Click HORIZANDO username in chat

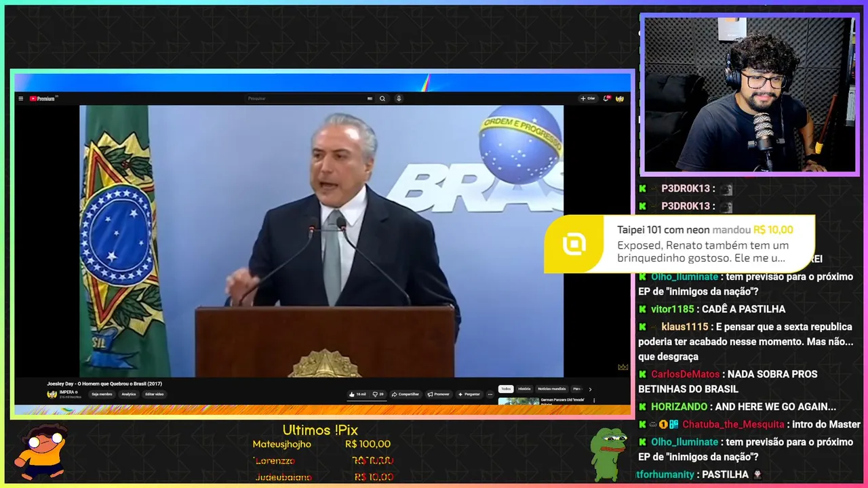coord(679,407)
